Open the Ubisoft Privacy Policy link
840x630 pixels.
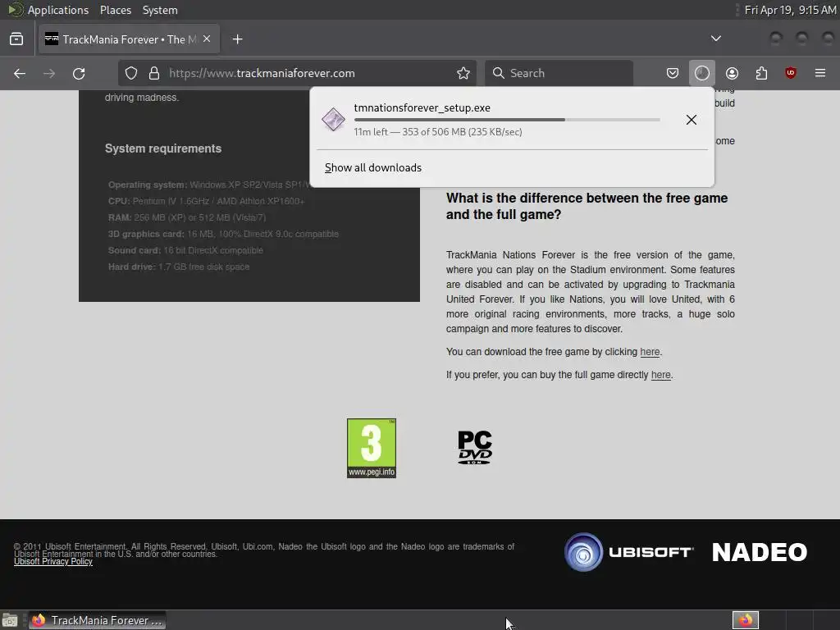[x=53, y=561]
